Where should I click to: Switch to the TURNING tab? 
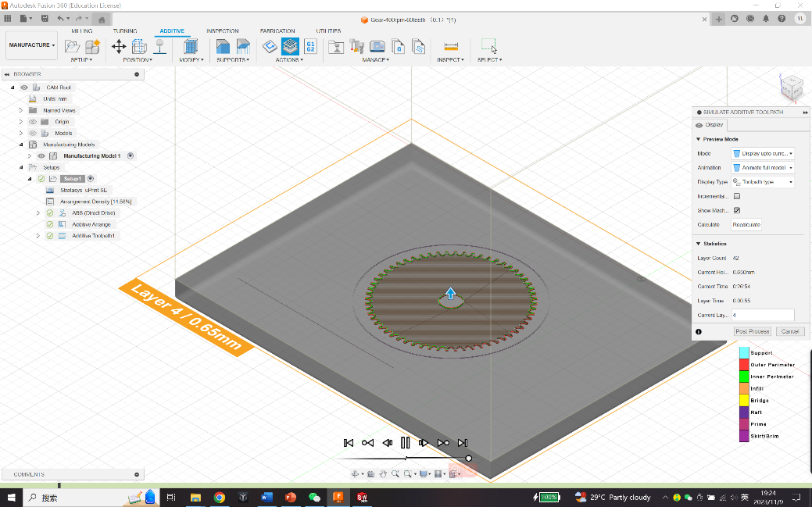click(125, 31)
